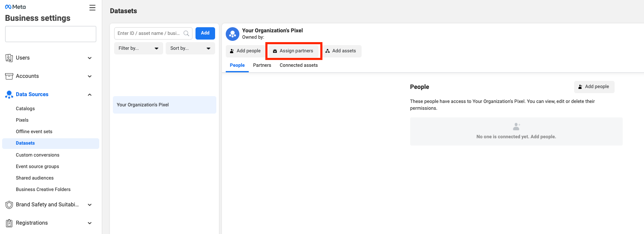Expand the Users section chevron
Image resolution: width=644 pixels, height=234 pixels.
tap(89, 58)
